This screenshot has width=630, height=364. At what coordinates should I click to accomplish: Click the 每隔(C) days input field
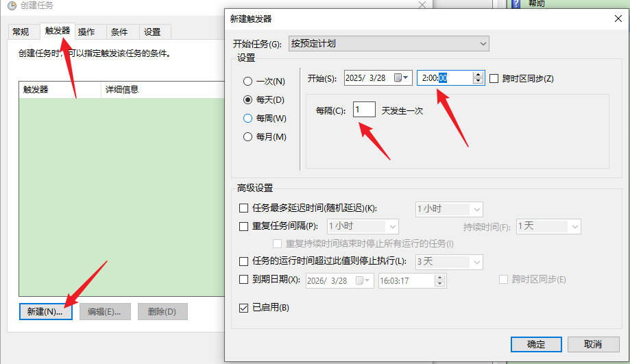[x=364, y=110]
